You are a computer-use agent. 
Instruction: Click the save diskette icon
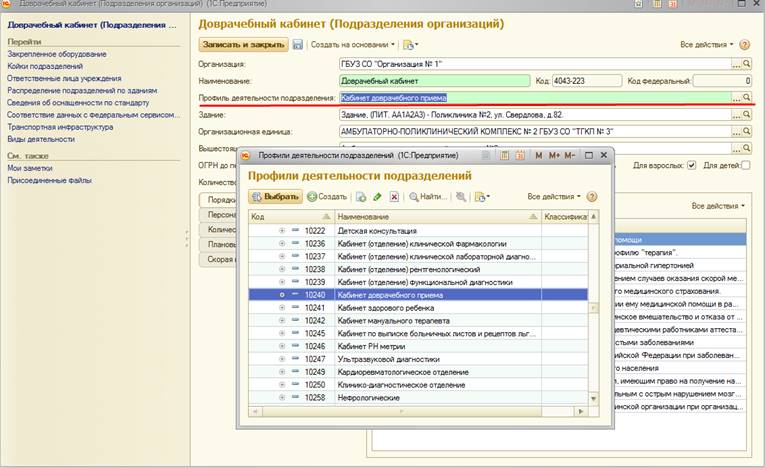pyautogui.click(x=298, y=45)
